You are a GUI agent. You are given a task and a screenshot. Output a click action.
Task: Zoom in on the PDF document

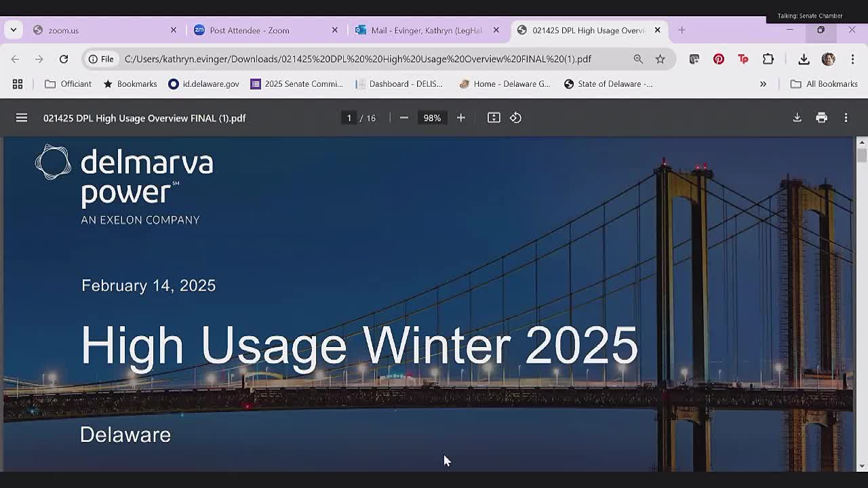460,118
